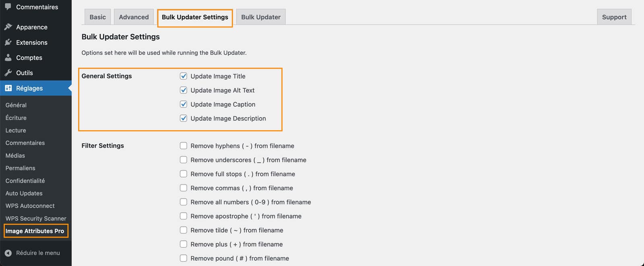Open Commentaires under Réglages submenu
This screenshot has width=644, height=266.
(25, 143)
